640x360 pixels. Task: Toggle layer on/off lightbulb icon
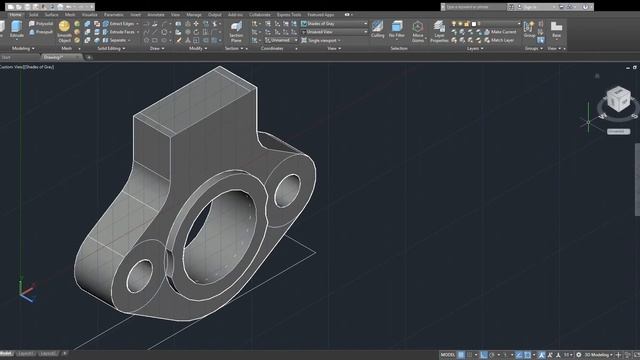coord(453,24)
